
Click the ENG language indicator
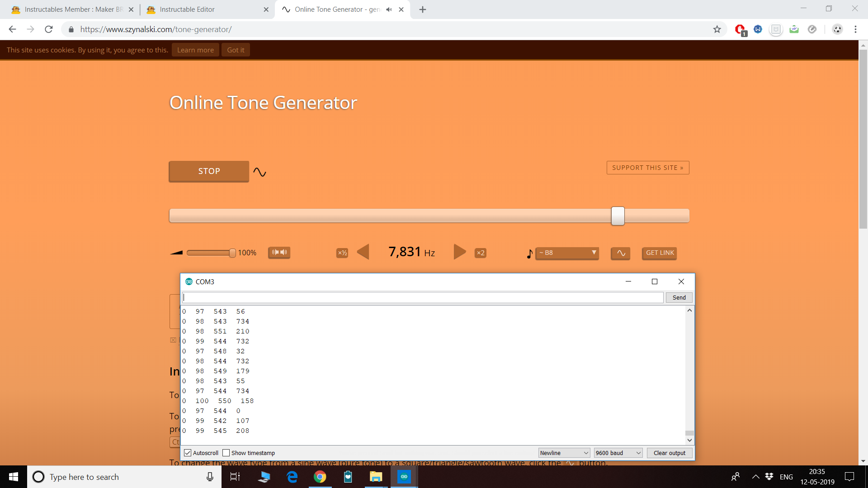[786, 477]
